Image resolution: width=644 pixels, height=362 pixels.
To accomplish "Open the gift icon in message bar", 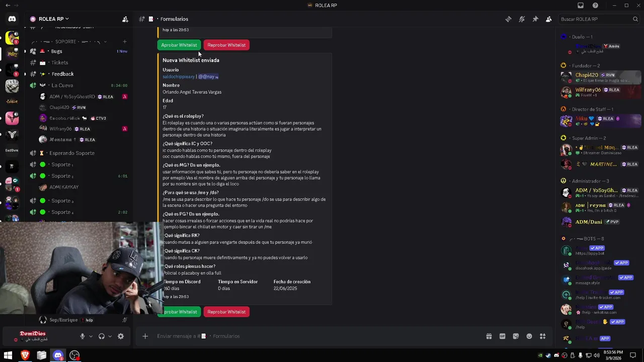I will 489,336.
